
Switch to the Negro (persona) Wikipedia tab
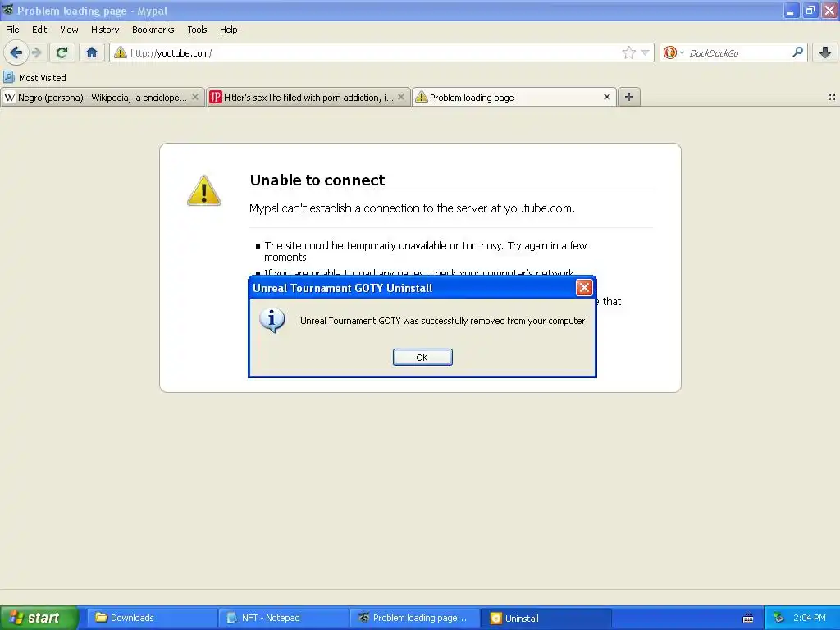point(103,97)
